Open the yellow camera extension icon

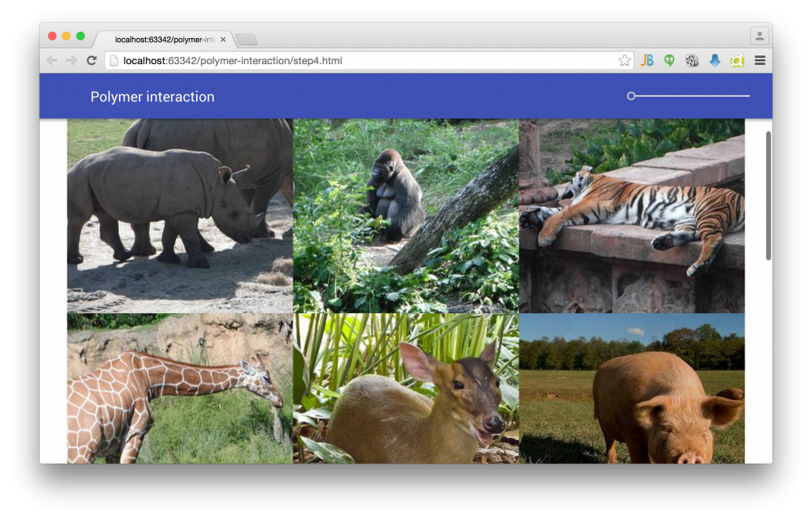pyautogui.click(x=737, y=59)
